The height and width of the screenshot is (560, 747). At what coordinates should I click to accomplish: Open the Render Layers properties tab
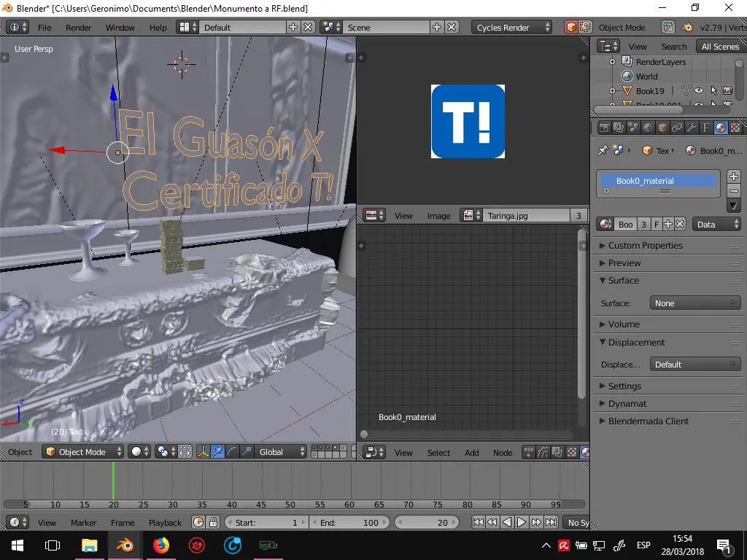(619, 127)
